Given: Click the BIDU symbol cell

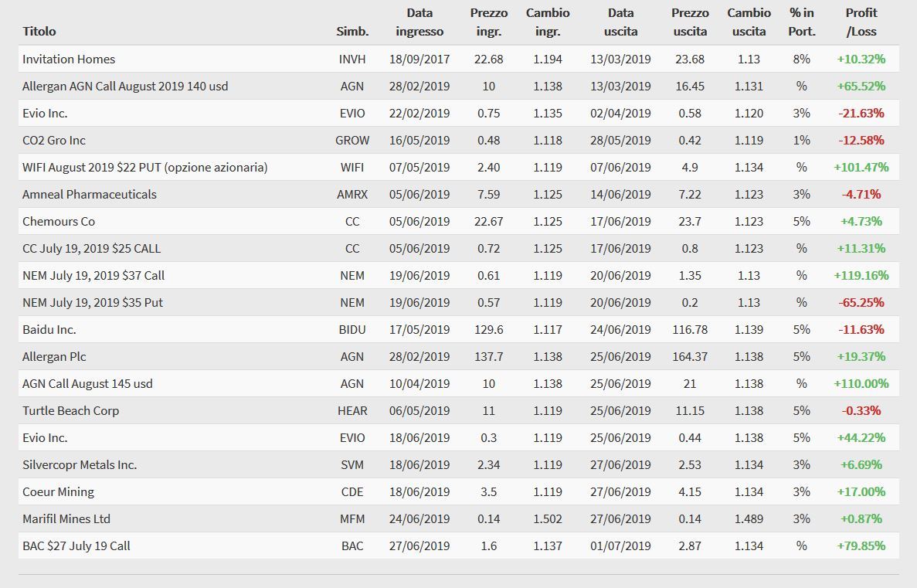Looking at the screenshot, I should tap(352, 329).
